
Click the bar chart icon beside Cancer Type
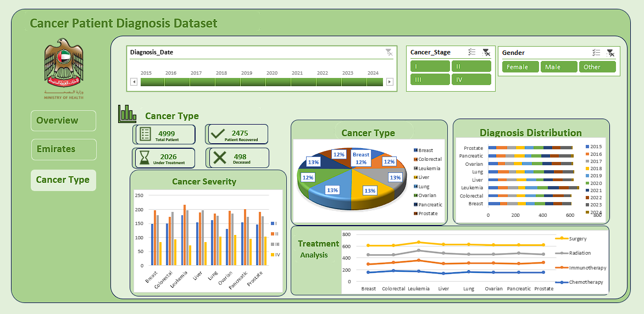point(127,114)
